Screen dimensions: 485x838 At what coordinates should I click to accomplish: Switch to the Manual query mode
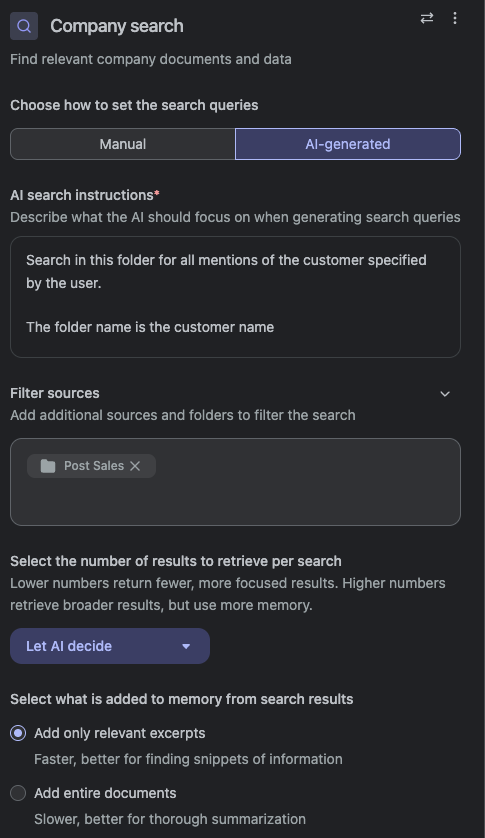122,144
